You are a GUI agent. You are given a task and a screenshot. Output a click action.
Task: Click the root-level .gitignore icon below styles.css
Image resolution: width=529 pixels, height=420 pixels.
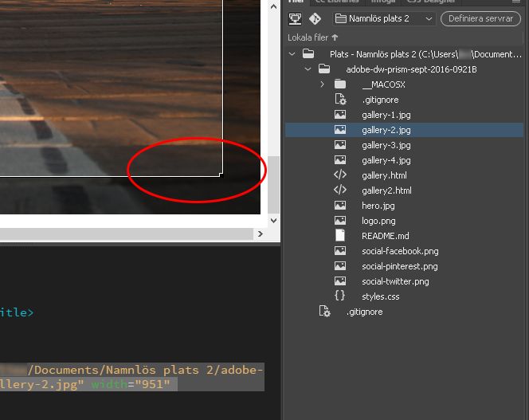[x=324, y=312]
